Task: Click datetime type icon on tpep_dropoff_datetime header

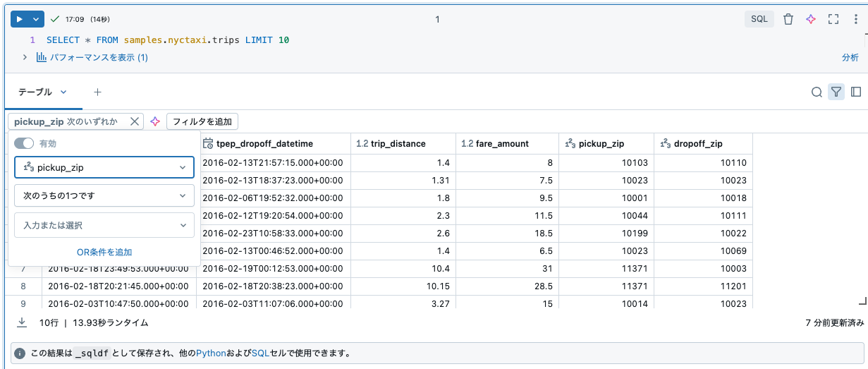Action: coord(208,143)
